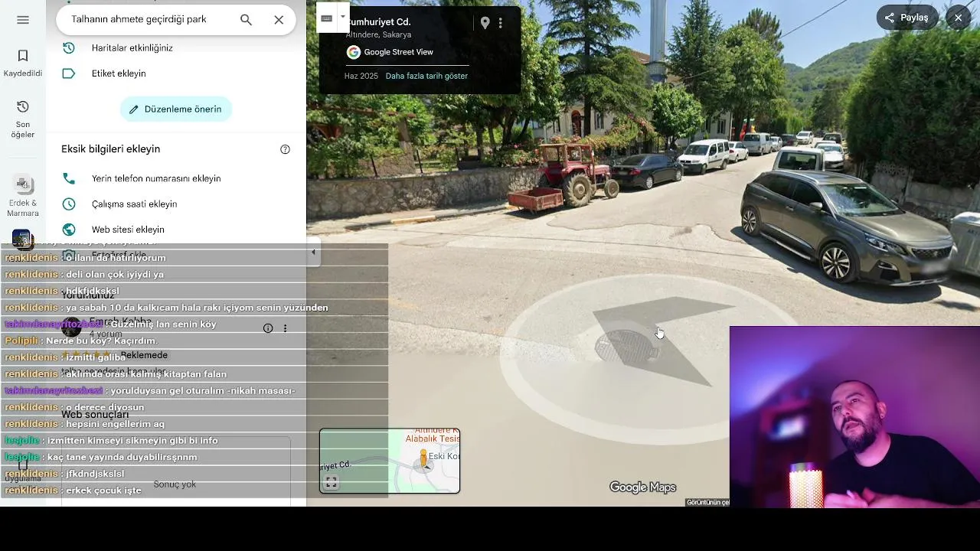This screenshot has height=551, width=980.
Task: Click the Haz 2025 capture date
Action: coord(361,77)
